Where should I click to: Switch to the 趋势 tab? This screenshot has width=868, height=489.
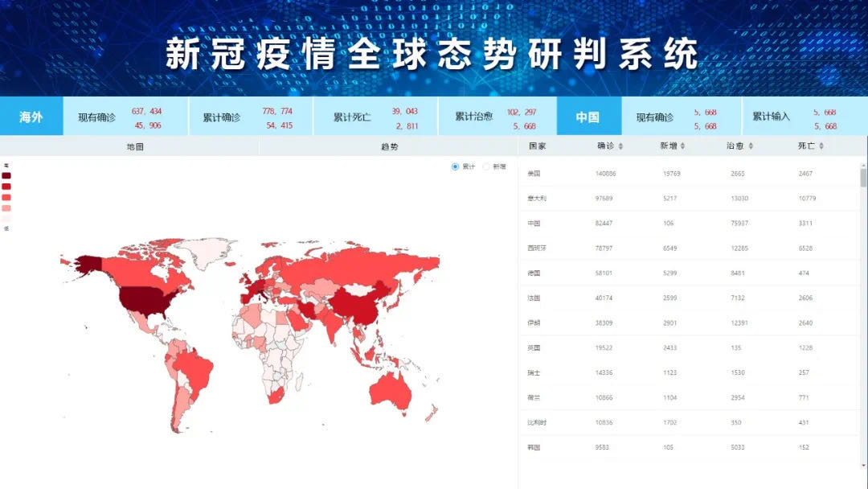click(388, 147)
